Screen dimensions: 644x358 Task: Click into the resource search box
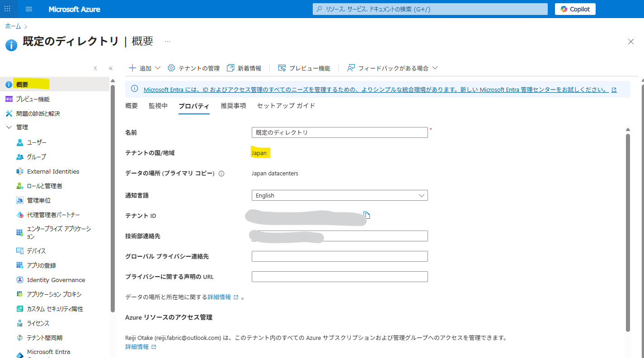431,9
